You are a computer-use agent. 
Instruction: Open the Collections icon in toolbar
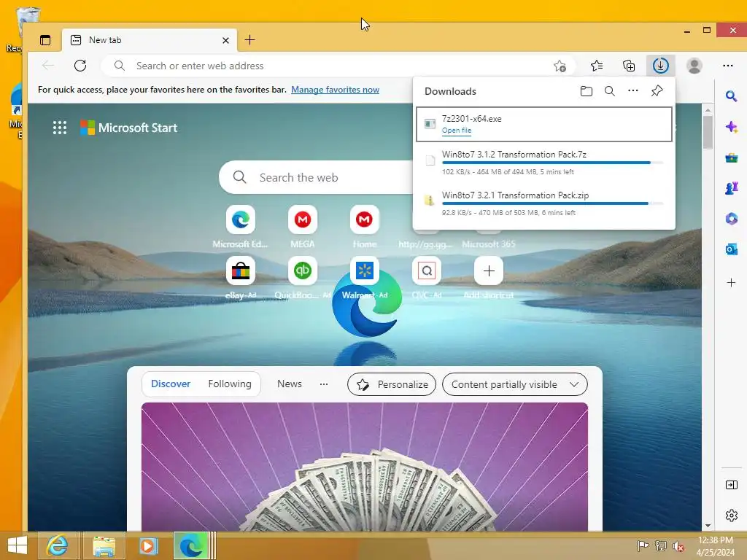(629, 66)
